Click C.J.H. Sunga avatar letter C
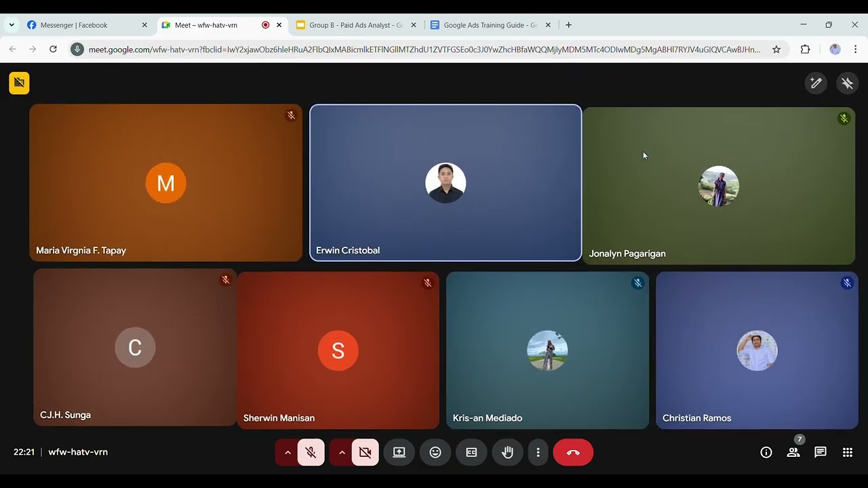The width and height of the screenshot is (868, 488). coord(135,348)
